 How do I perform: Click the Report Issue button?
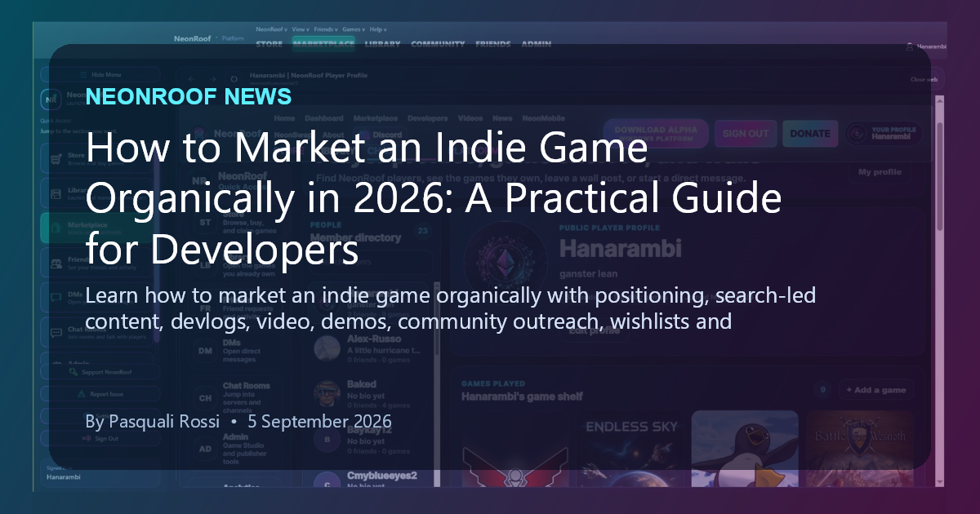pyautogui.click(x=100, y=394)
